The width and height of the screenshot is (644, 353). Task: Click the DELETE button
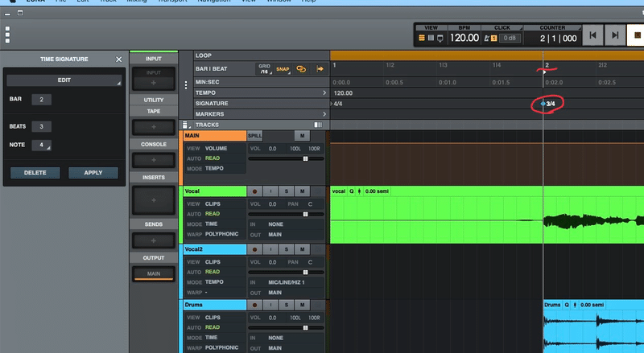click(x=35, y=173)
